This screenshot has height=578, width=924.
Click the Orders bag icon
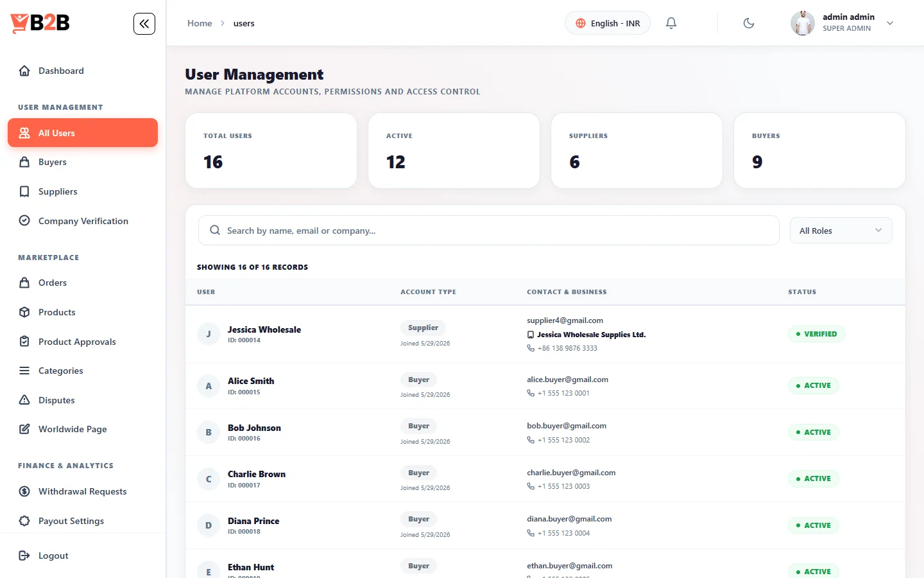click(24, 283)
